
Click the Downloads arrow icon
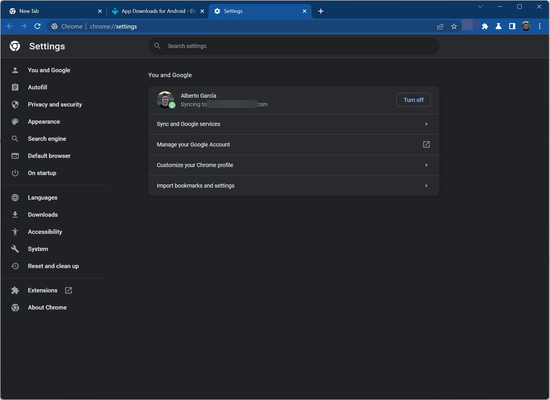[15, 215]
